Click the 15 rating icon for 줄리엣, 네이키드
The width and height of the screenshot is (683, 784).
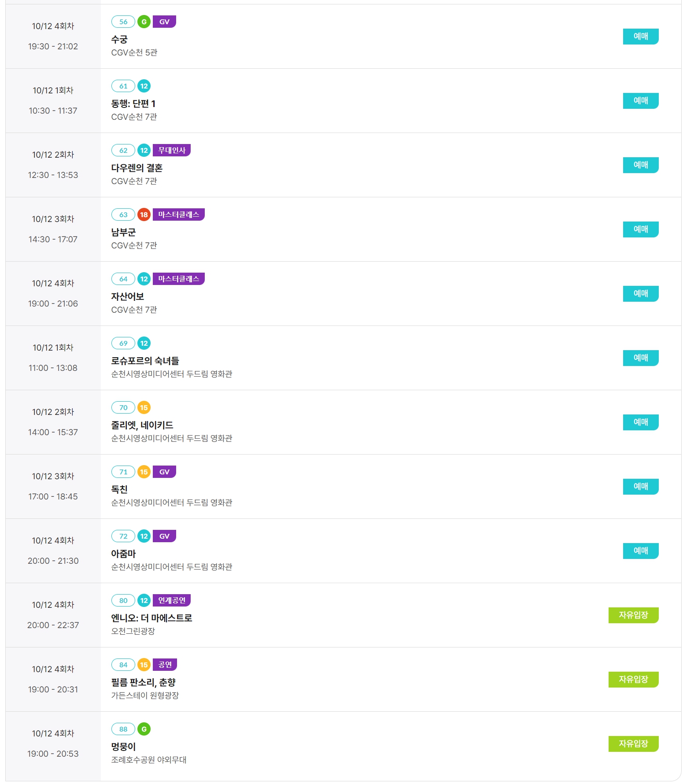click(144, 407)
